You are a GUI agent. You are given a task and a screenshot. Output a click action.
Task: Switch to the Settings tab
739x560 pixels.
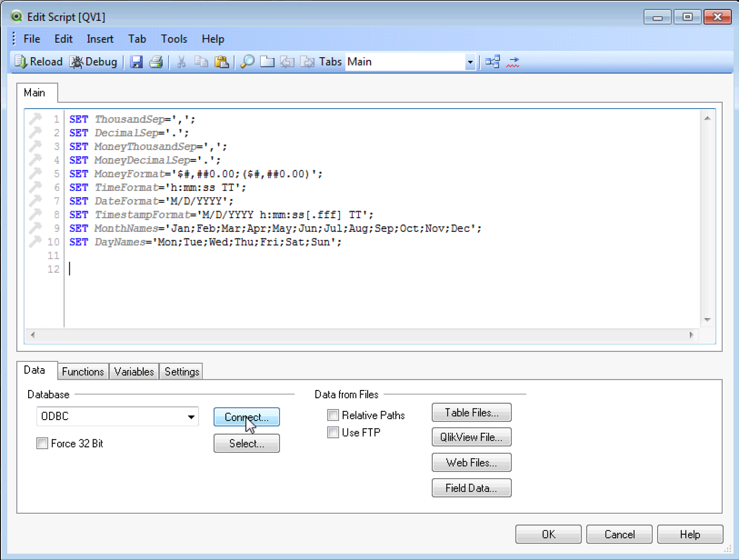182,371
